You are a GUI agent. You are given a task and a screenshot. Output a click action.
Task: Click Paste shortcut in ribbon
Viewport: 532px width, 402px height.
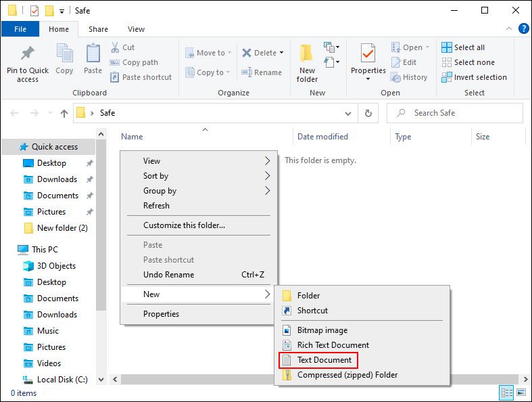point(141,77)
